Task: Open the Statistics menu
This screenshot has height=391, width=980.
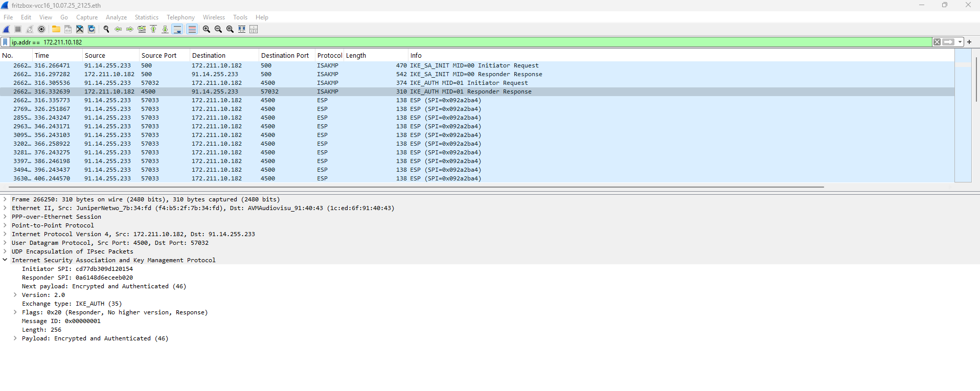Action: pyautogui.click(x=147, y=17)
